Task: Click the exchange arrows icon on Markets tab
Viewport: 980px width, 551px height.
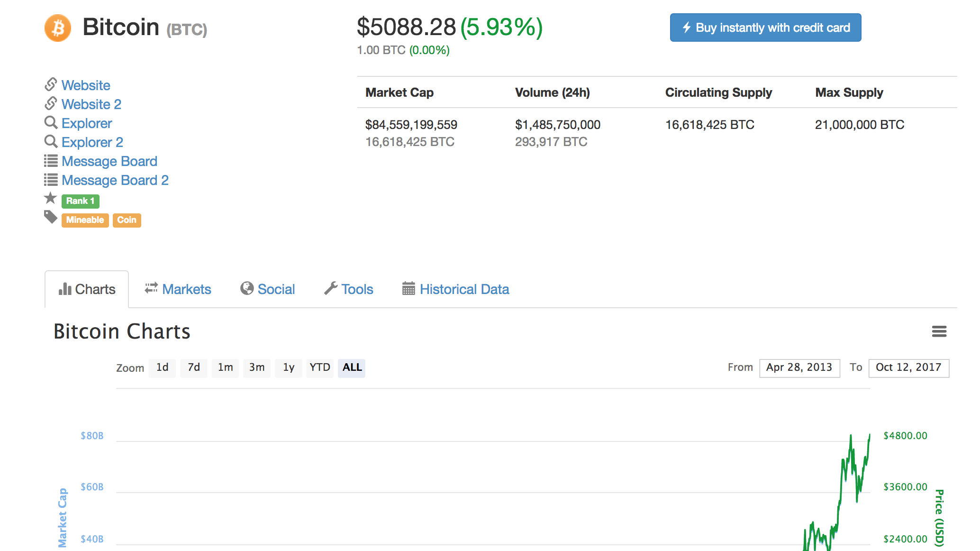Action: (151, 288)
